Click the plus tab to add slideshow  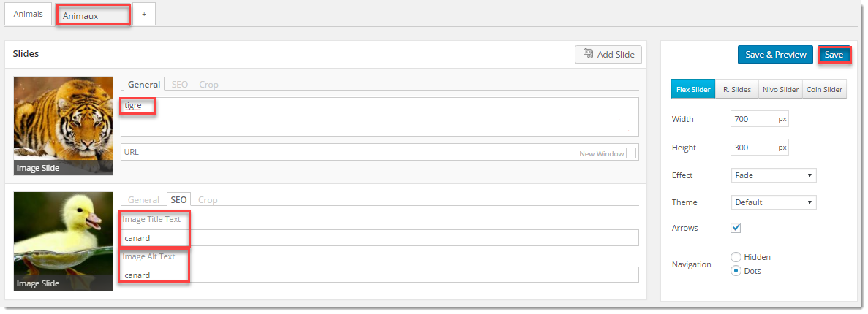[144, 15]
